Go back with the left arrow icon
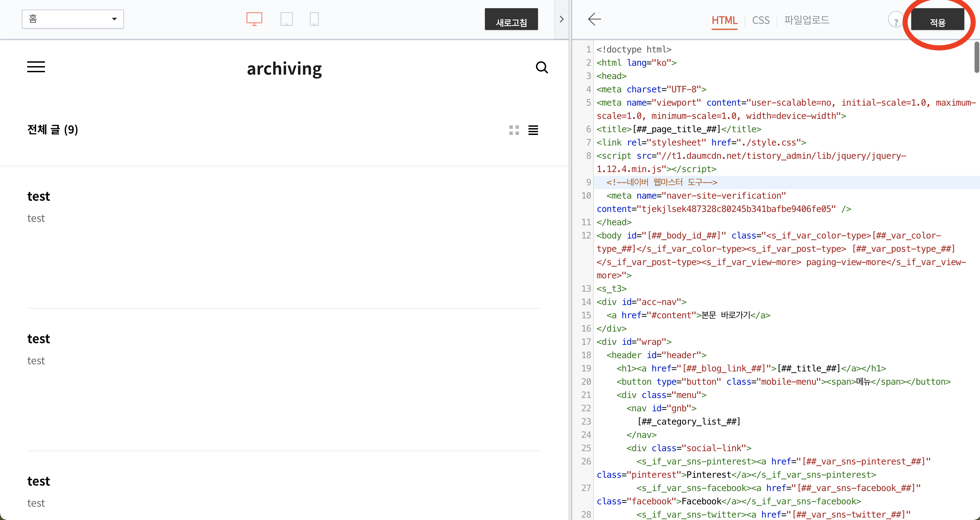980x520 pixels. pos(594,19)
